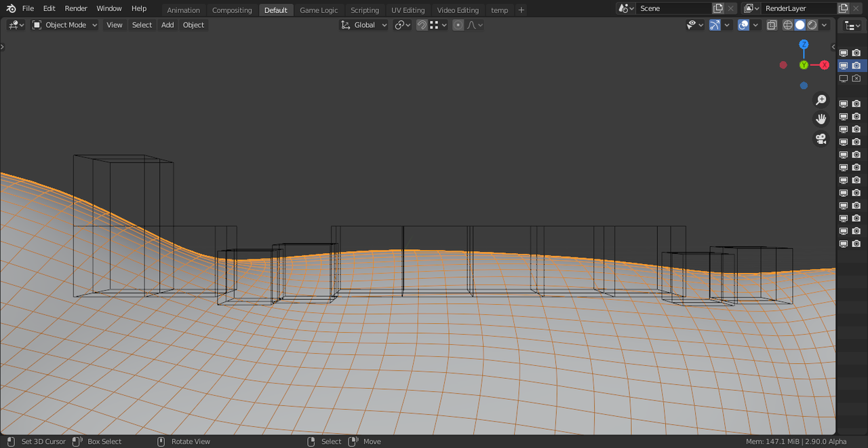Open the Object Mode dropdown
This screenshot has width=868, height=448.
[x=65, y=25]
